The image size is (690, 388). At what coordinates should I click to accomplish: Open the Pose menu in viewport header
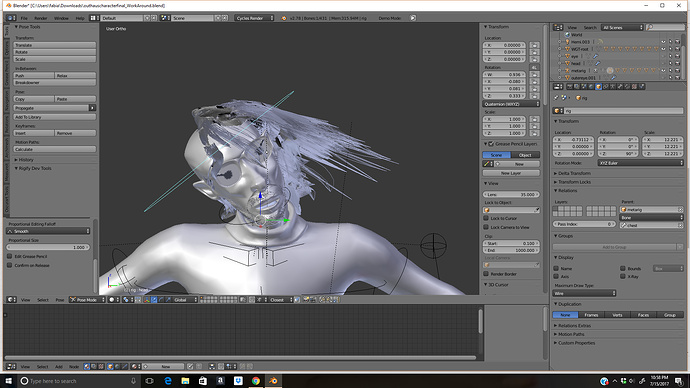(x=60, y=300)
